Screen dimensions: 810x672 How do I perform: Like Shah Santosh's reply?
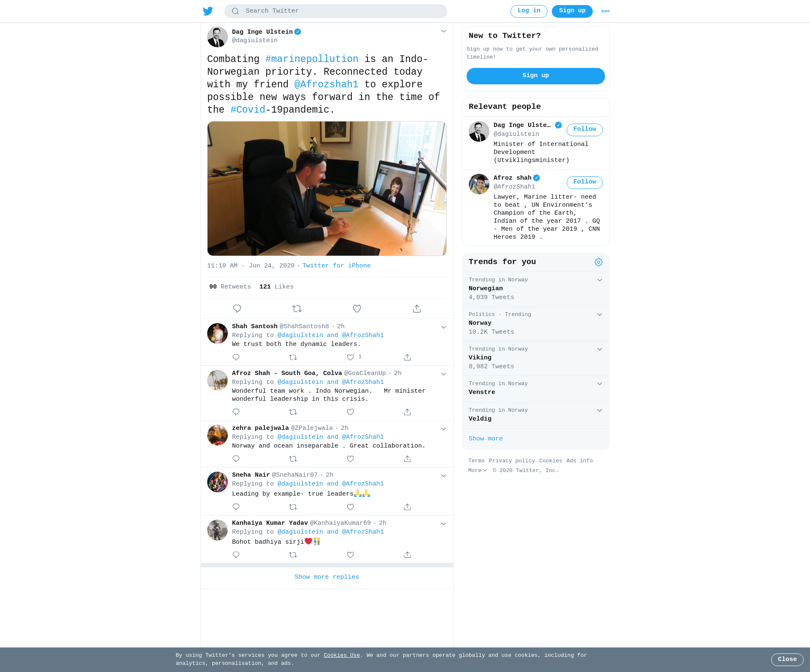(350, 357)
